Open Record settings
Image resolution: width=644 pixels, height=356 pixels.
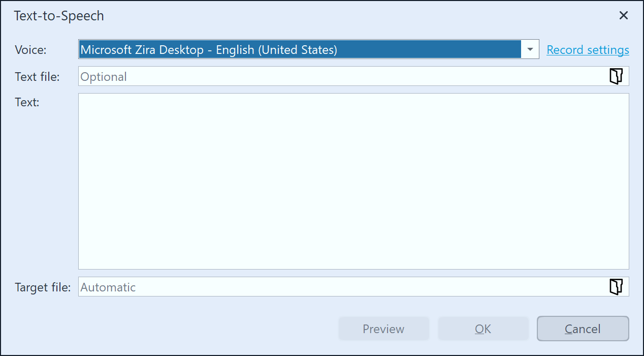coord(588,49)
